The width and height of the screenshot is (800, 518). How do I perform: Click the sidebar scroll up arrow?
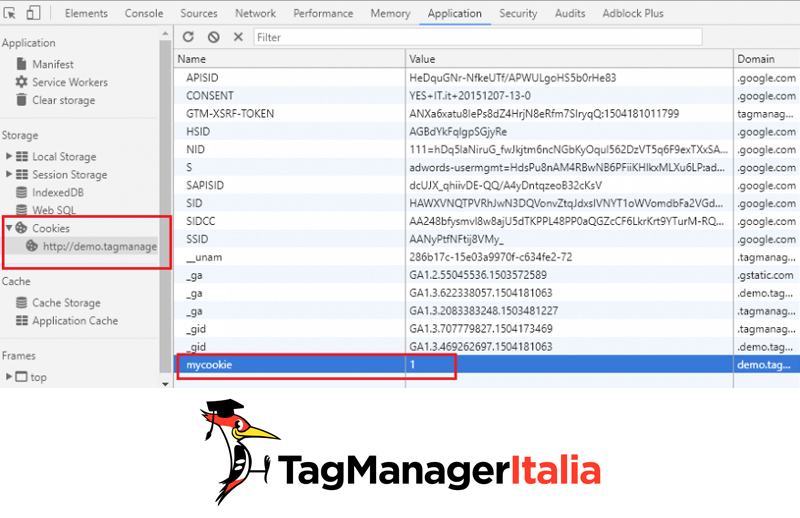click(x=165, y=34)
